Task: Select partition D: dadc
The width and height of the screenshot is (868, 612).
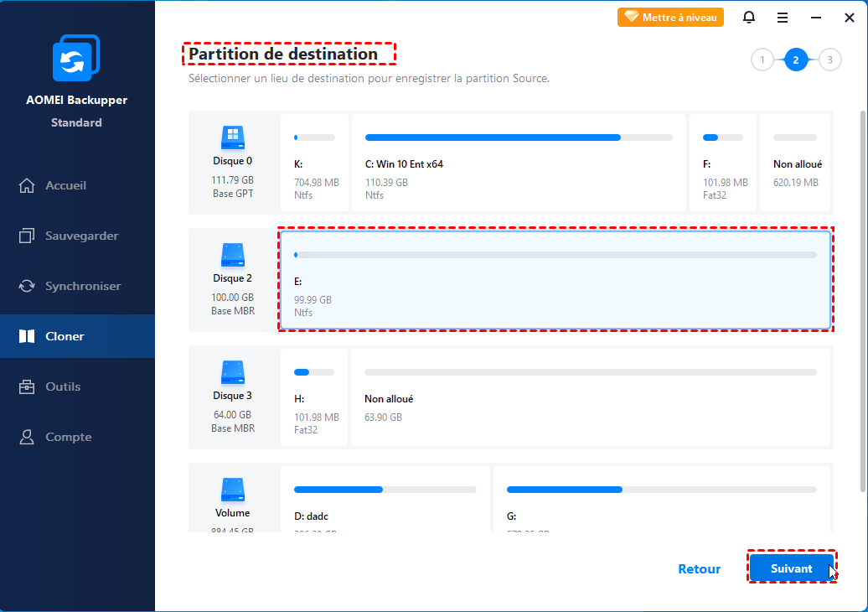Action: (x=385, y=499)
